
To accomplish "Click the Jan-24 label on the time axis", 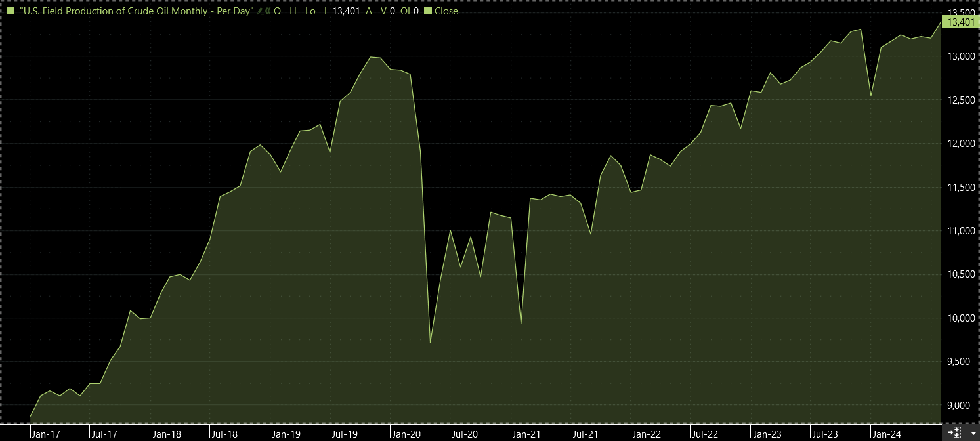I will [885, 434].
